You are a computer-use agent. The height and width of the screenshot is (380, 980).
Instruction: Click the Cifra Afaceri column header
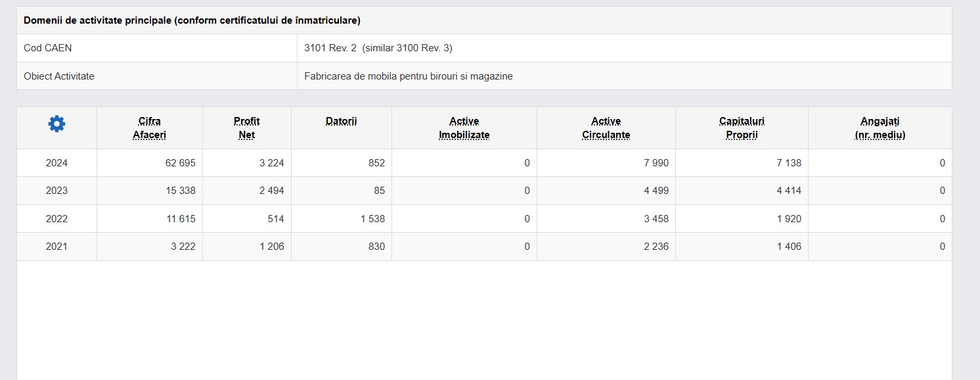click(149, 128)
